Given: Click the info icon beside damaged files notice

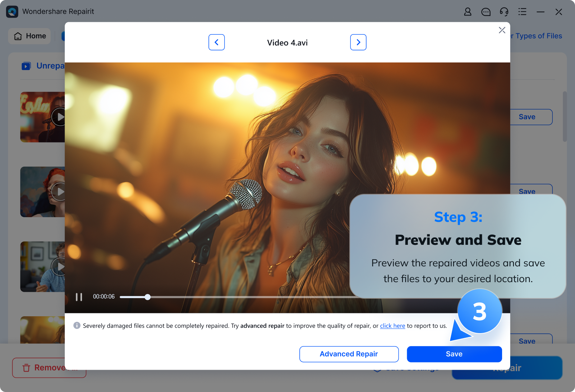Looking at the screenshot, I should 77,326.
